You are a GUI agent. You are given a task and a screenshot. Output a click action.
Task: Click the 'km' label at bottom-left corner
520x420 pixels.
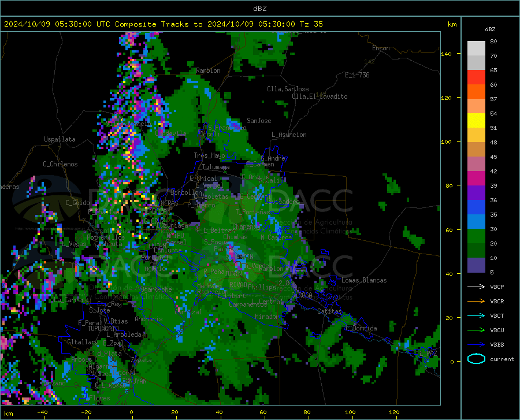[8, 414]
